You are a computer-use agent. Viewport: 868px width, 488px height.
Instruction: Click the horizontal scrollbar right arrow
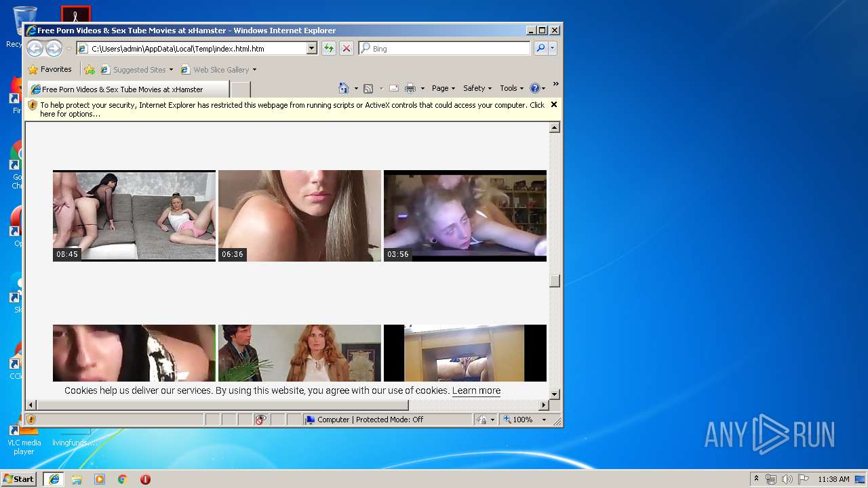[x=543, y=405]
